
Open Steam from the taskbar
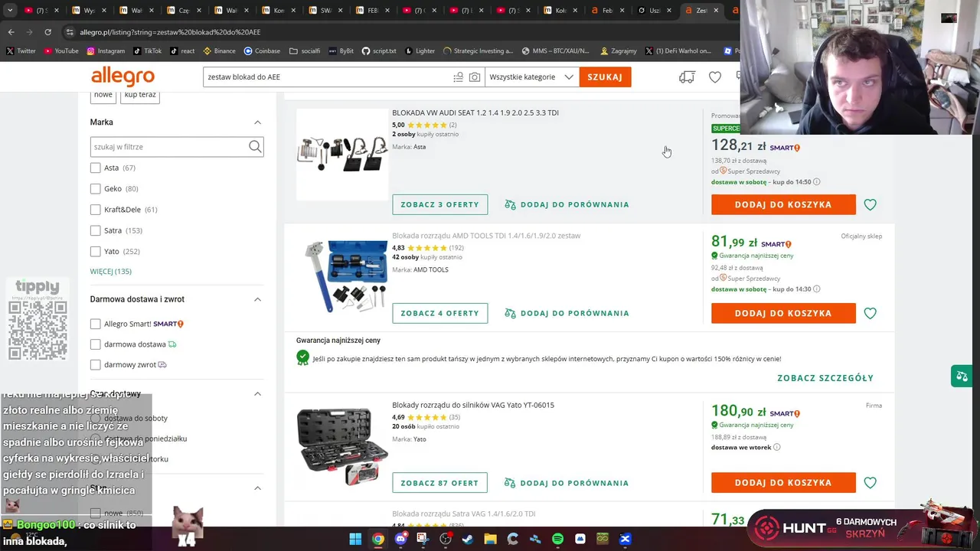click(x=468, y=539)
